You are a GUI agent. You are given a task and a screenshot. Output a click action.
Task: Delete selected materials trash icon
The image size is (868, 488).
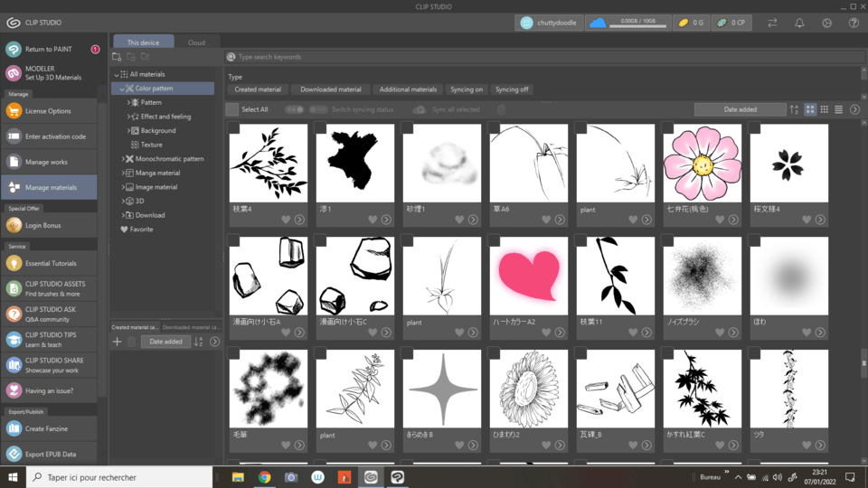[501, 109]
